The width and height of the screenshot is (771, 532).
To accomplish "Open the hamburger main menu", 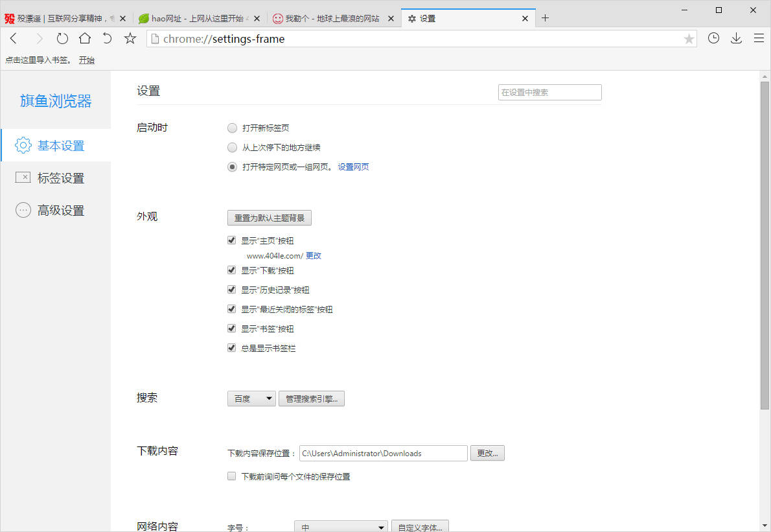I will [x=759, y=38].
